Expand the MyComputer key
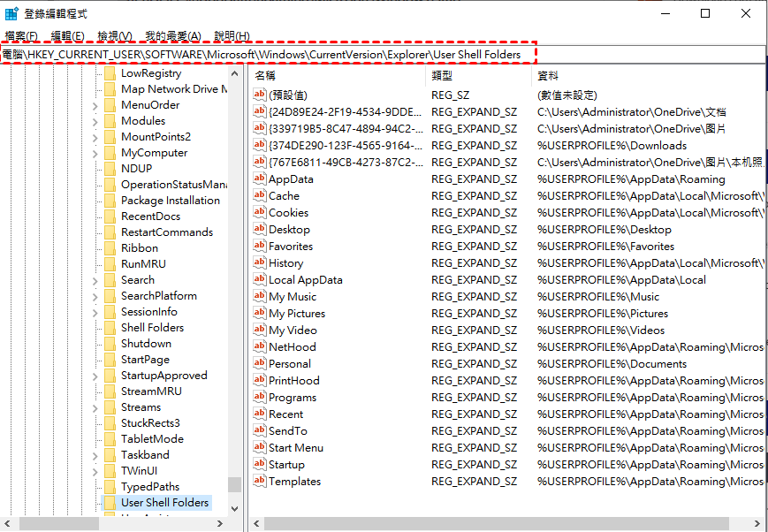 (95, 154)
